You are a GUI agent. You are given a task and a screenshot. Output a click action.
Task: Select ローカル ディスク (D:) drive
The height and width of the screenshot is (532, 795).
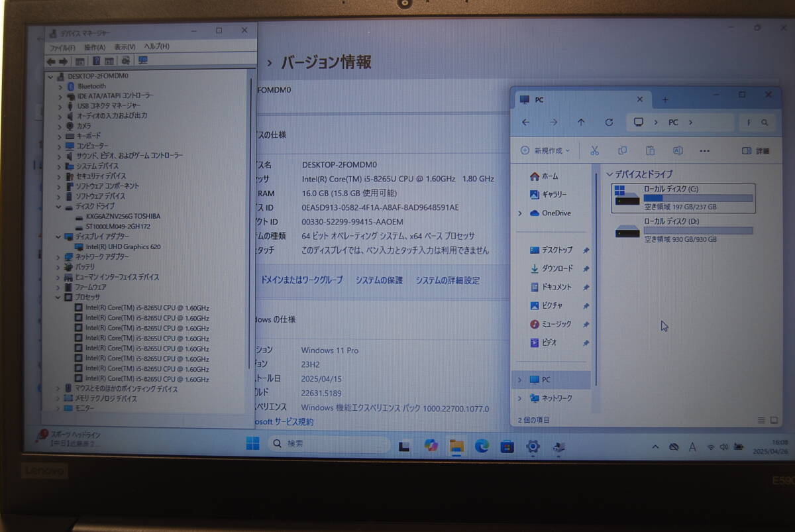pyautogui.click(x=683, y=230)
